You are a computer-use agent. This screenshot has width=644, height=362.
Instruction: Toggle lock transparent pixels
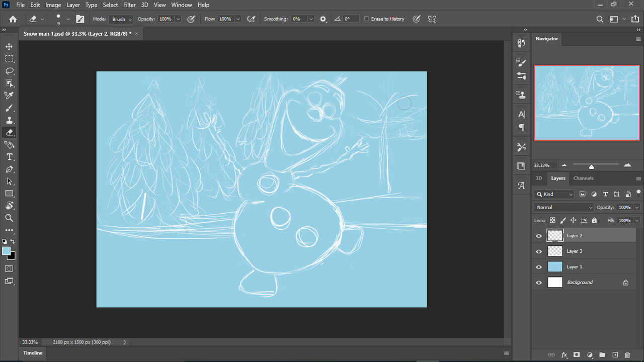(x=552, y=220)
